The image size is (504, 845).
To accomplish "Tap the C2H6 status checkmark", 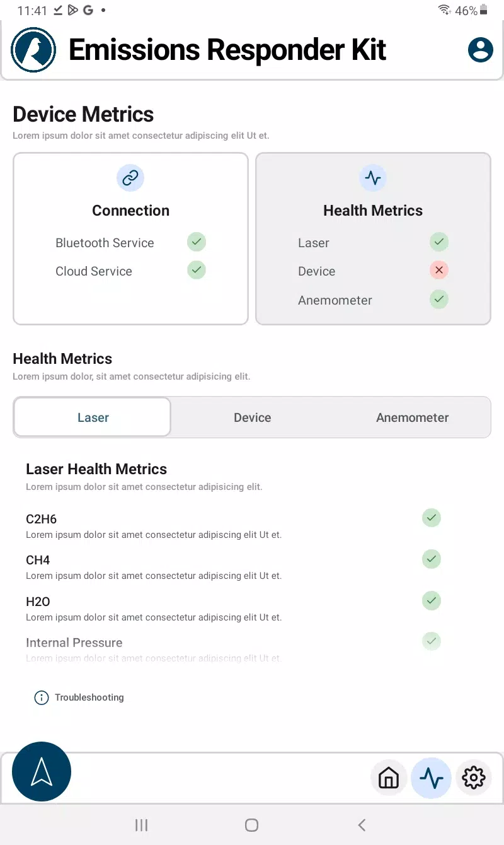I will (432, 518).
